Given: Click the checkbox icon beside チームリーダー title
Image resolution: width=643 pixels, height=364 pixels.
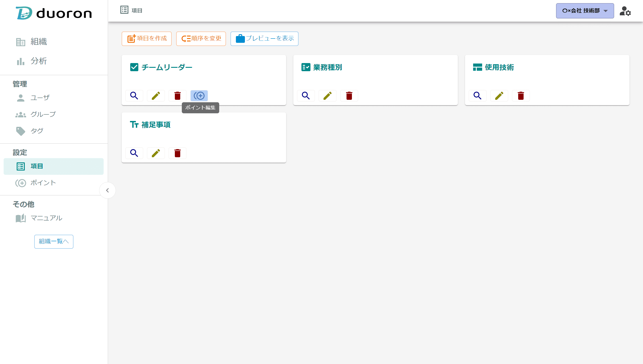Looking at the screenshot, I should [134, 67].
